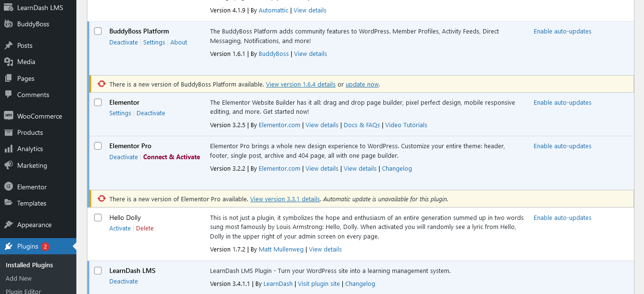Click View version 1.6.4 details link
This screenshot has height=294, width=644.
(x=301, y=84)
